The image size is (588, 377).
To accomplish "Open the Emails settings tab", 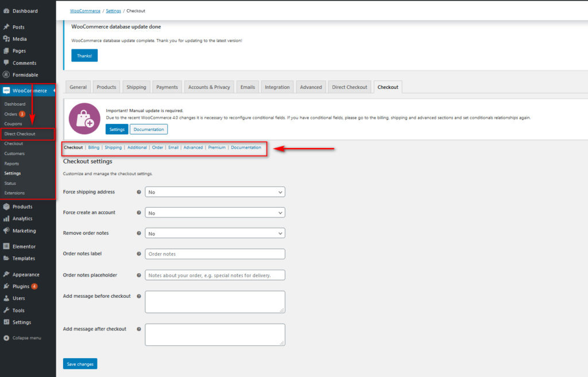I will (x=247, y=87).
